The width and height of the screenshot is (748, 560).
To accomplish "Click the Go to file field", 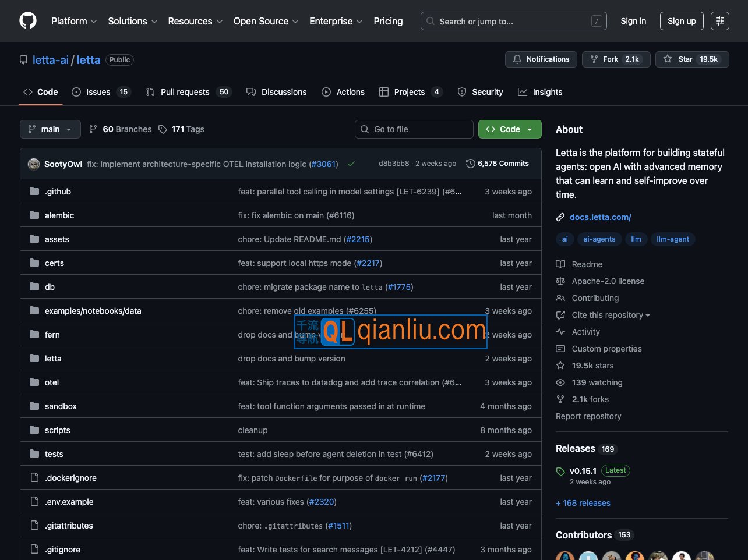I will coord(414,129).
